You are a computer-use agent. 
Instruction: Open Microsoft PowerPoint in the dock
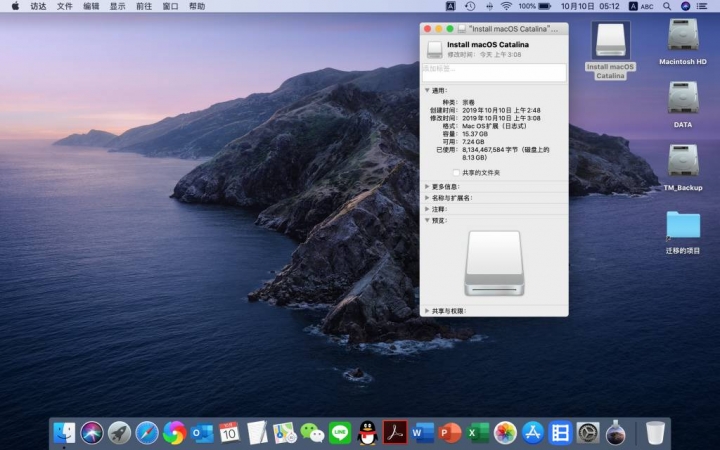450,433
